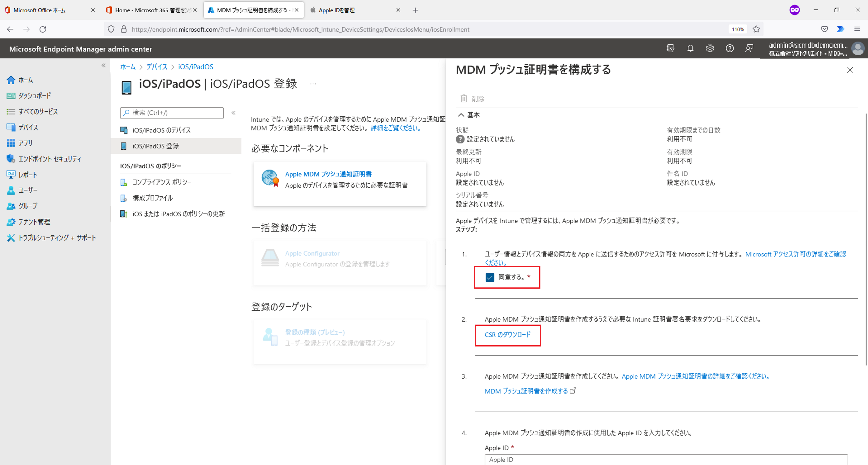Open グループ in the sidebar

[22, 206]
